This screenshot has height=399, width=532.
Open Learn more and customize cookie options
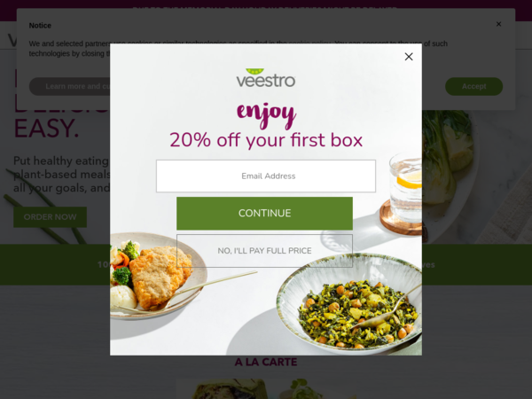point(70,87)
